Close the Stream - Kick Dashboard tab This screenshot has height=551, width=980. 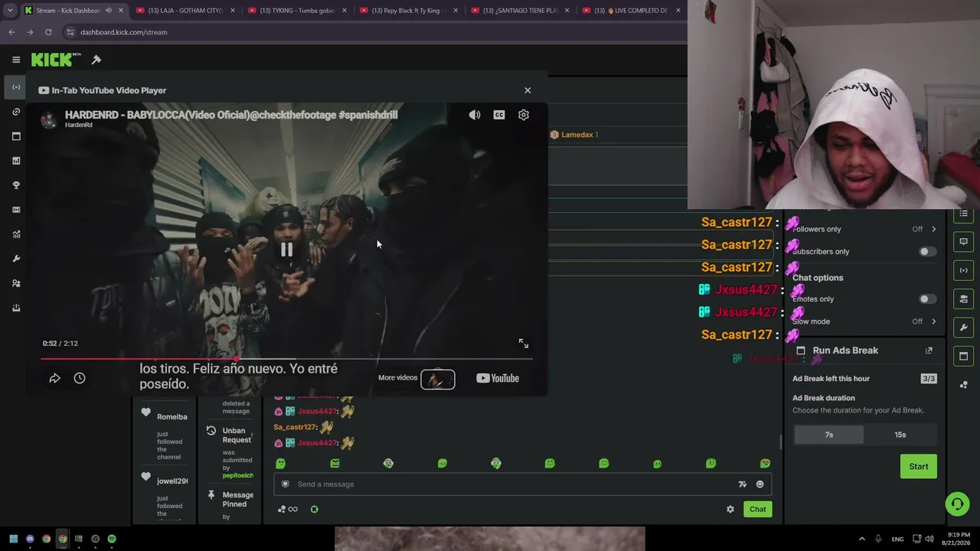tap(121, 11)
